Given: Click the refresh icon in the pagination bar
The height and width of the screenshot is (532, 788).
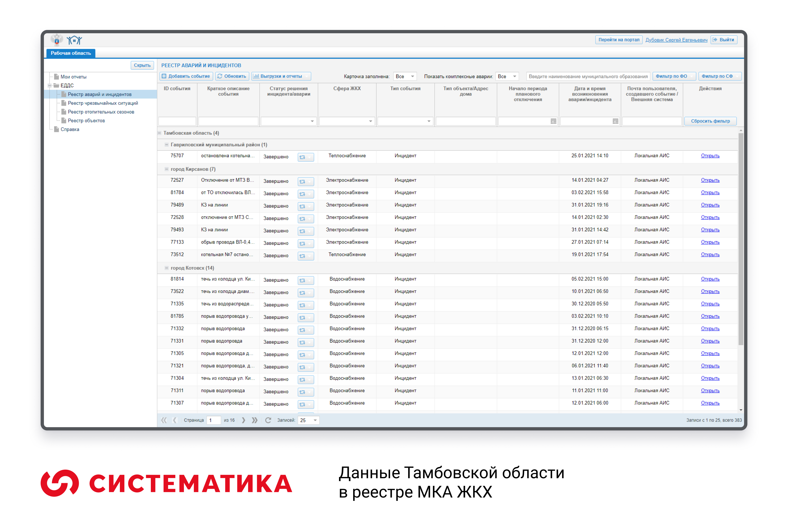Looking at the screenshot, I should [268, 420].
